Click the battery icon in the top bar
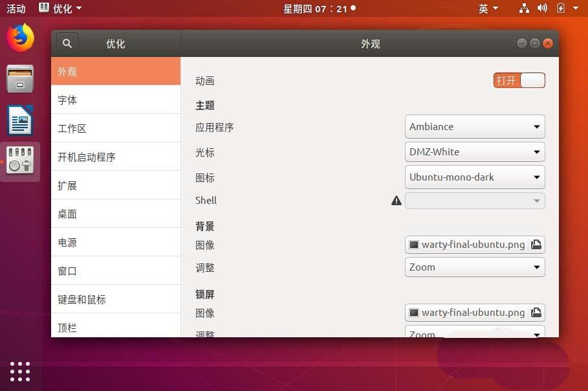Image resolution: width=588 pixels, height=391 pixels. [x=560, y=8]
